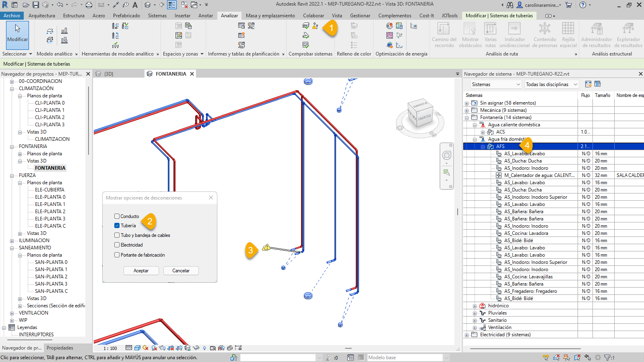This screenshot has width=644, height=362.
Task: Collapse the AFS system node
Action: coord(482,146)
